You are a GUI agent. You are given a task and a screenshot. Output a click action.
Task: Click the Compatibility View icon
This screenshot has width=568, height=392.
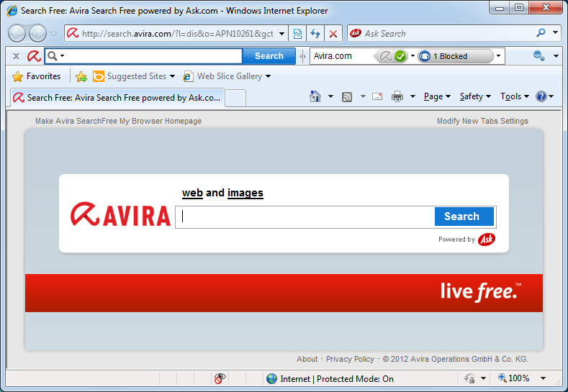(x=297, y=34)
